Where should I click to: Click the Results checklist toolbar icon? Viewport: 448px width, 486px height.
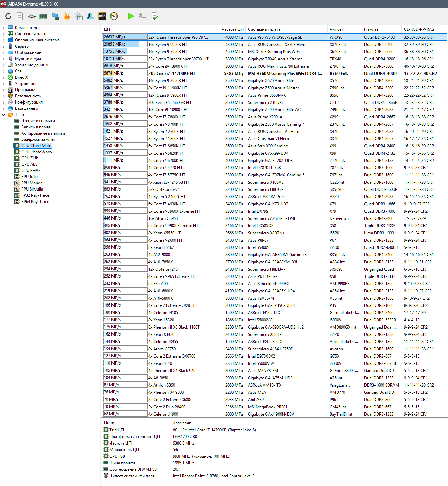143,16
